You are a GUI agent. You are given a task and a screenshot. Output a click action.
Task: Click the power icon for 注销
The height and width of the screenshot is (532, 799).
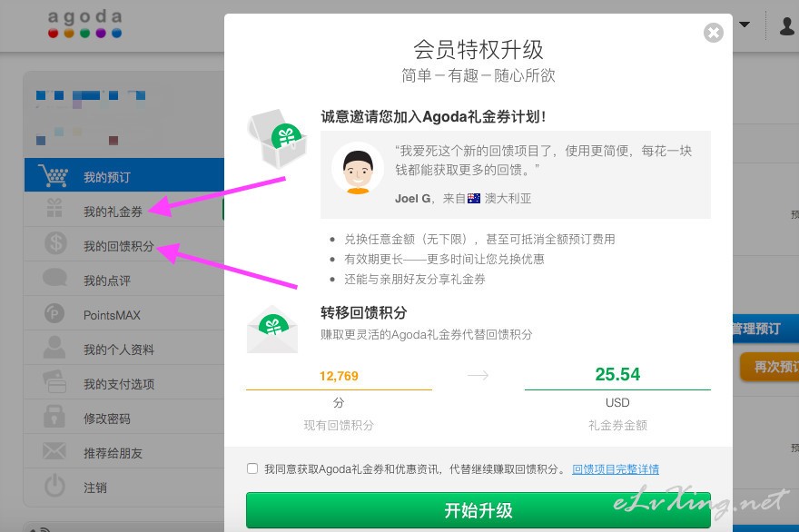pos(54,486)
